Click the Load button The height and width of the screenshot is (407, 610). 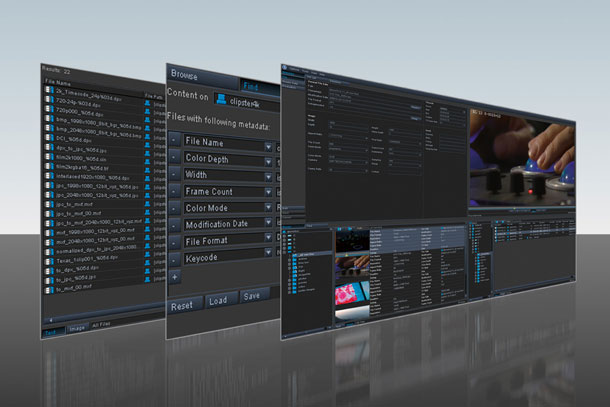click(x=217, y=303)
